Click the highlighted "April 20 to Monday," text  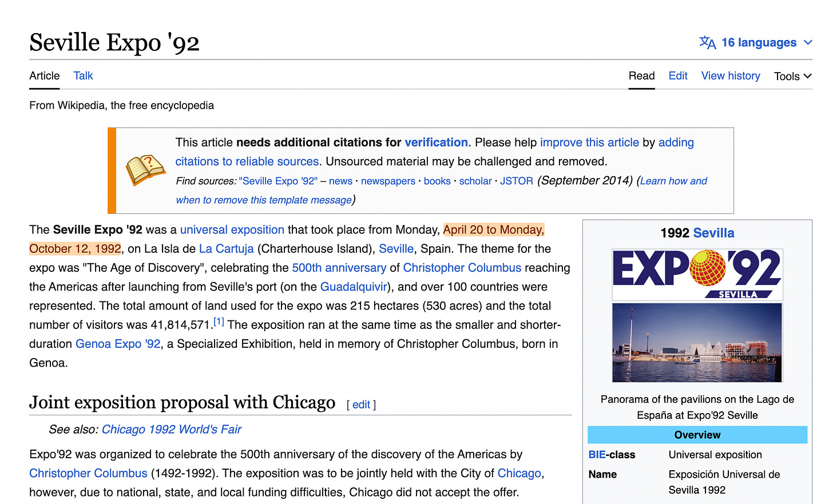pyautogui.click(x=494, y=230)
